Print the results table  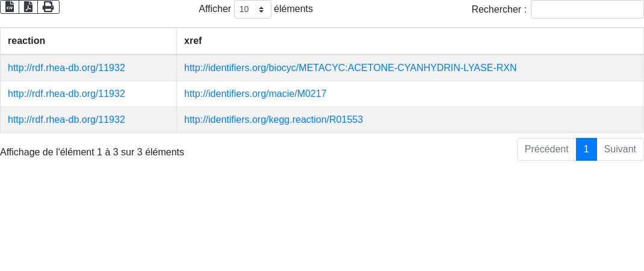(x=48, y=7)
